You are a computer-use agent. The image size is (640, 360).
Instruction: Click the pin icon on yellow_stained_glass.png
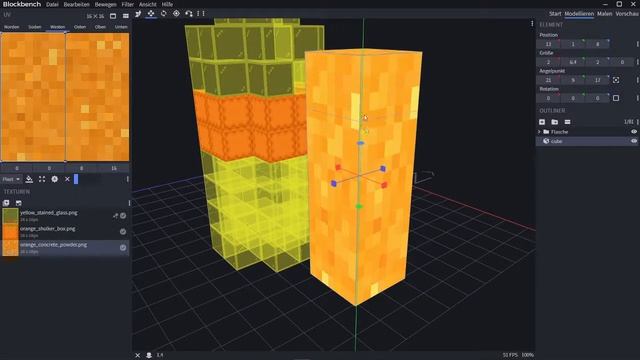point(115,216)
